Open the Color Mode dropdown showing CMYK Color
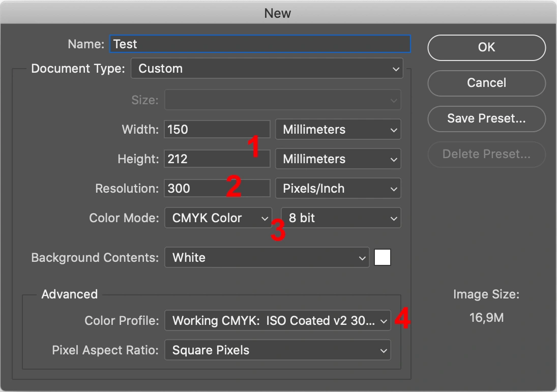The height and width of the screenshot is (392, 557). tap(218, 218)
